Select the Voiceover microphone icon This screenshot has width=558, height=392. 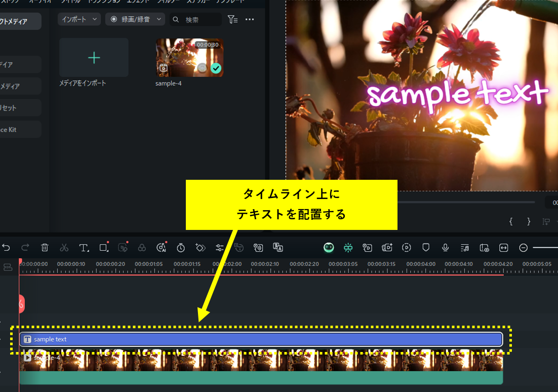(446, 247)
